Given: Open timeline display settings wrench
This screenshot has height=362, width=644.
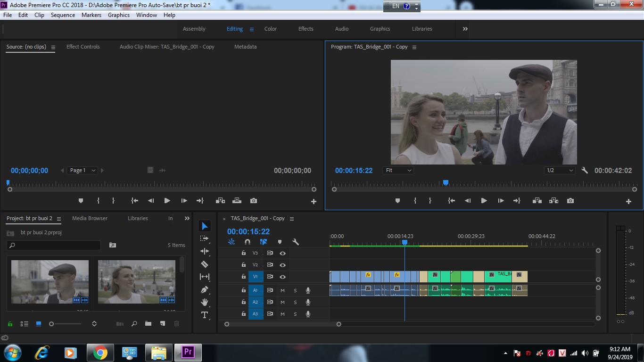Looking at the screenshot, I should coord(296,242).
